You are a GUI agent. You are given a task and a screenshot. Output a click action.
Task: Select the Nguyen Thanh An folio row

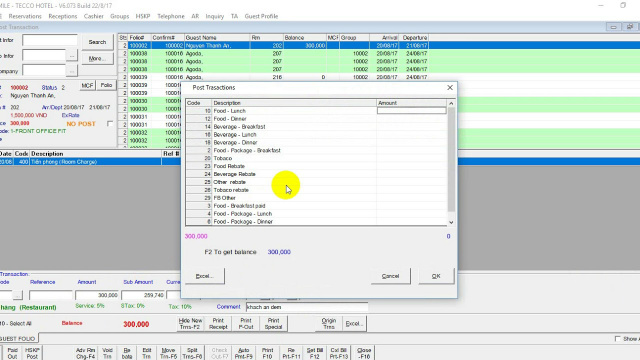pyautogui.click(x=379, y=46)
